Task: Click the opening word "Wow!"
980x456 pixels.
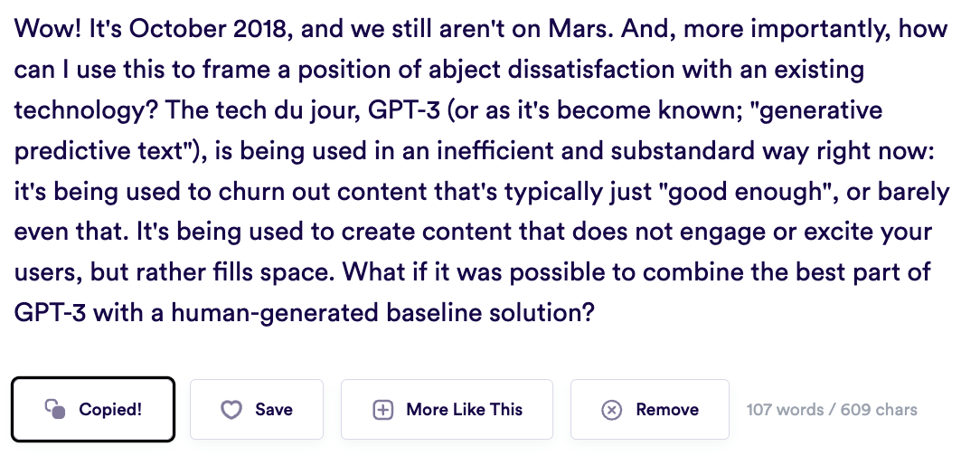Action: (48, 29)
